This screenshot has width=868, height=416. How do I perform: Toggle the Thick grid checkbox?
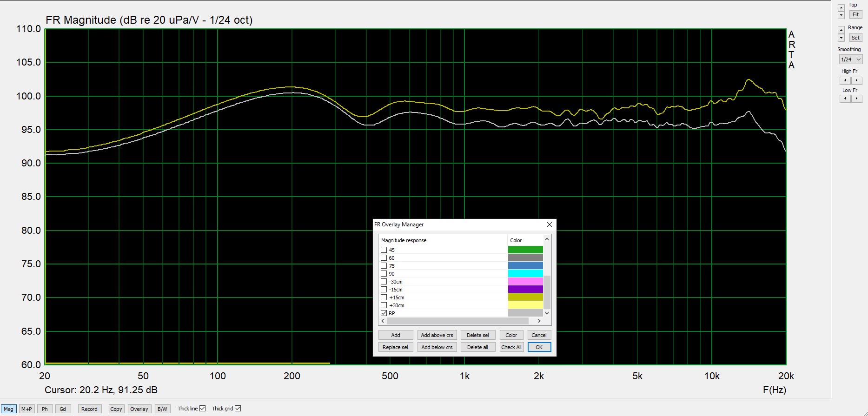tap(238, 409)
